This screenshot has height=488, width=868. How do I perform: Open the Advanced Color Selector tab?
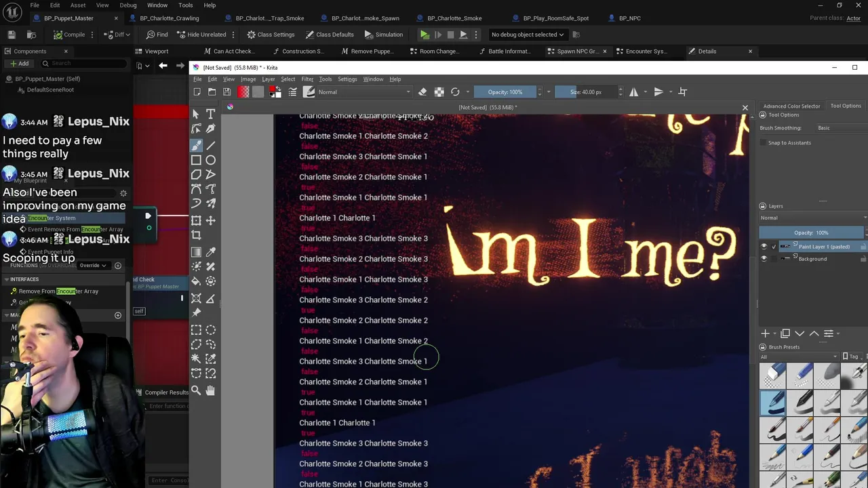pos(791,106)
